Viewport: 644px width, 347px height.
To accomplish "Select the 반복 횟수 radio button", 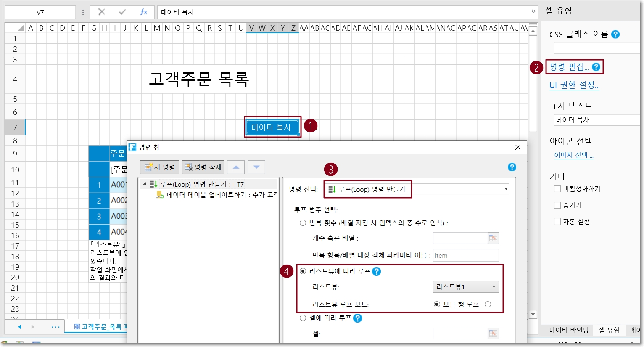I will (303, 223).
